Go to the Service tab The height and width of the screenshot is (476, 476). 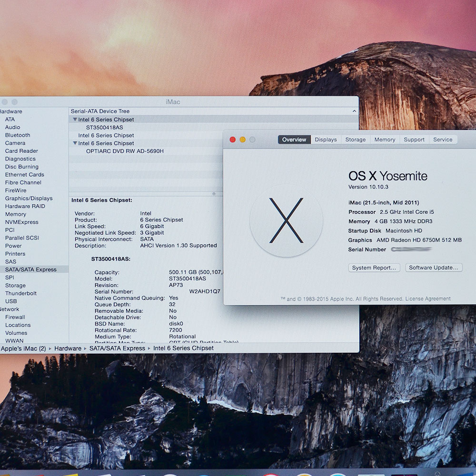(443, 139)
